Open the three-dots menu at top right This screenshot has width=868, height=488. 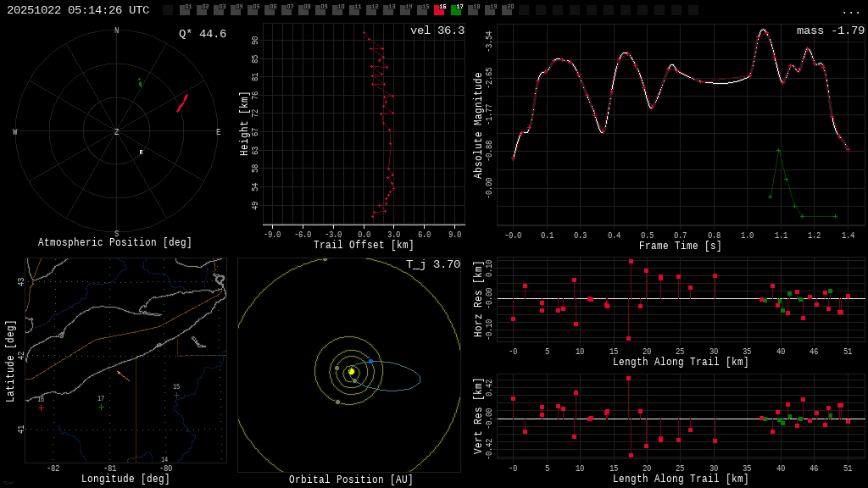(x=850, y=12)
